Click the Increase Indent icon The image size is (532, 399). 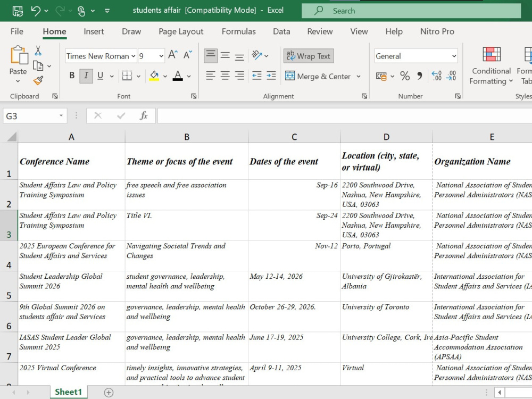(271, 76)
